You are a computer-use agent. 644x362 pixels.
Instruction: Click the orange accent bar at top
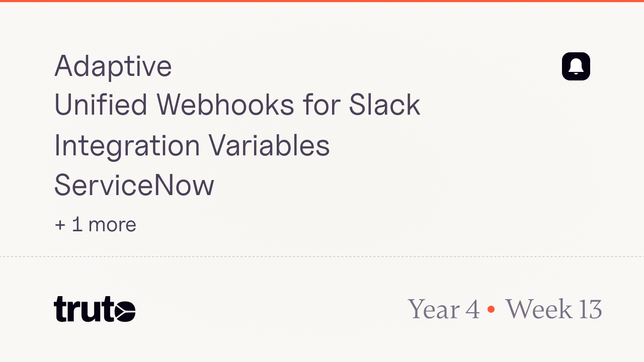pyautogui.click(x=322, y=1)
